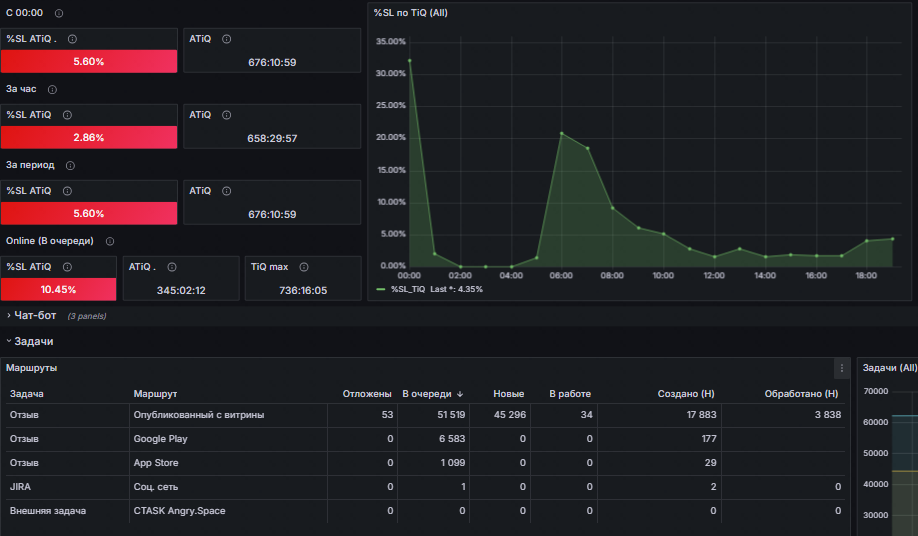Click info icon of %SL ATiQ 2.86% panel
The image size is (918, 536).
(67, 115)
